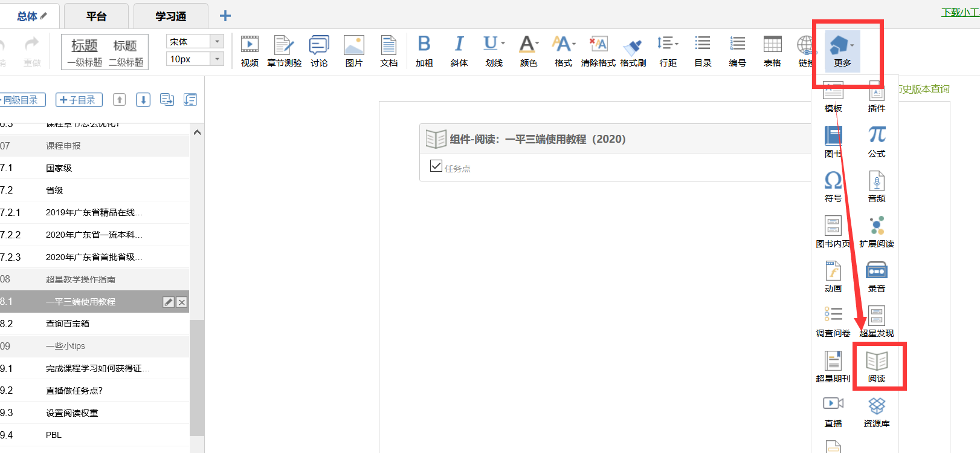This screenshot has width=980, height=453.
Task: Add a sub-directory with +子目录
Action: [79, 100]
